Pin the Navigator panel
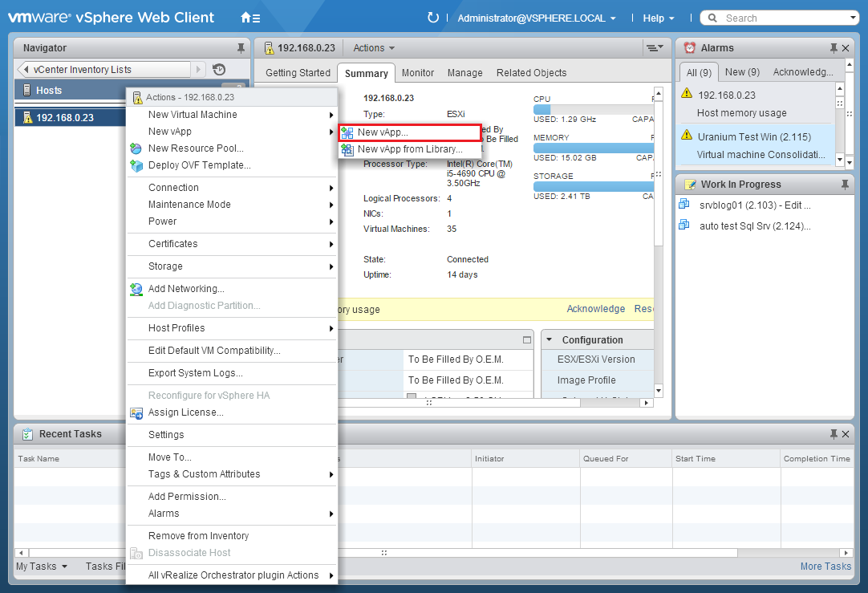 pos(241,48)
